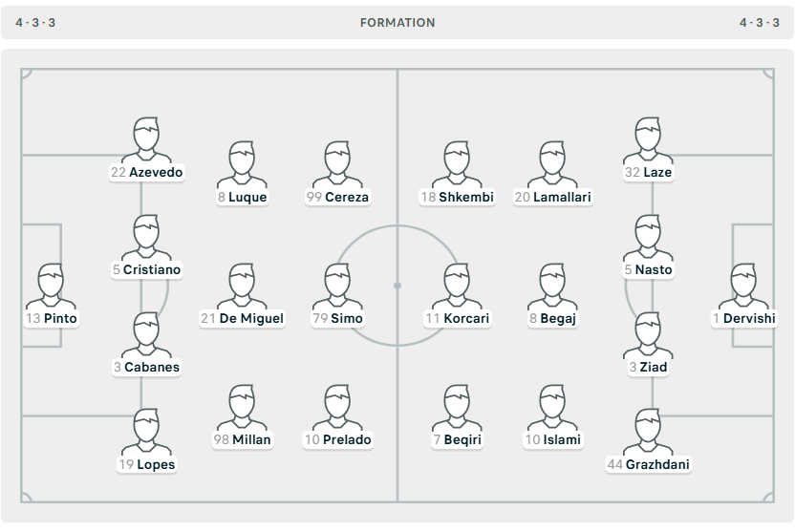
Task: Open player icon above Cereza
Action: pos(337,164)
